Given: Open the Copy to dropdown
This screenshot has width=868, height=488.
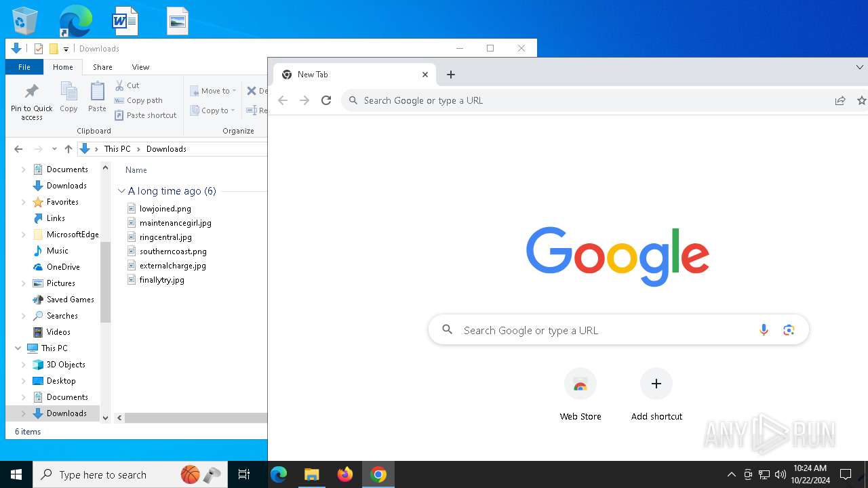Looking at the screenshot, I should tap(213, 110).
